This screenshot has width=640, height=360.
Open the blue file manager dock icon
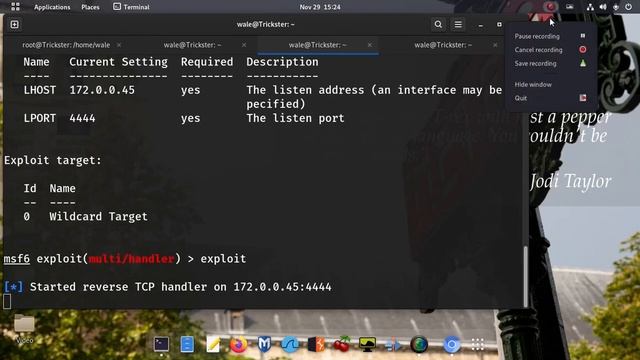[x=187, y=344]
